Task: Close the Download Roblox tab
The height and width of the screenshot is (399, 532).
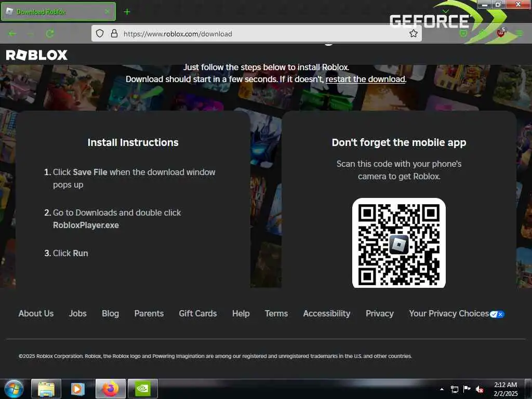Action: [107, 11]
